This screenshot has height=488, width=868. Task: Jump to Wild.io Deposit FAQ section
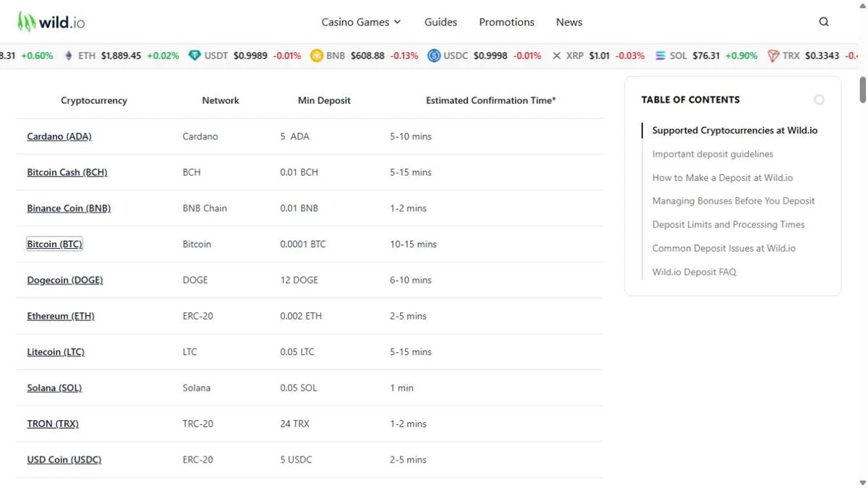[x=694, y=272]
